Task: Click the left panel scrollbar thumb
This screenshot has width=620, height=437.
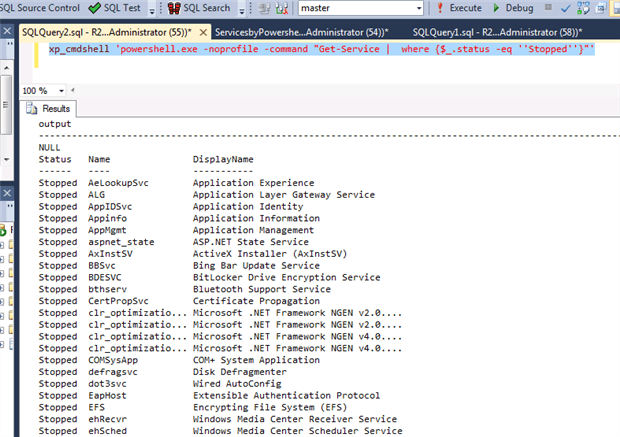Action: coord(6,105)
